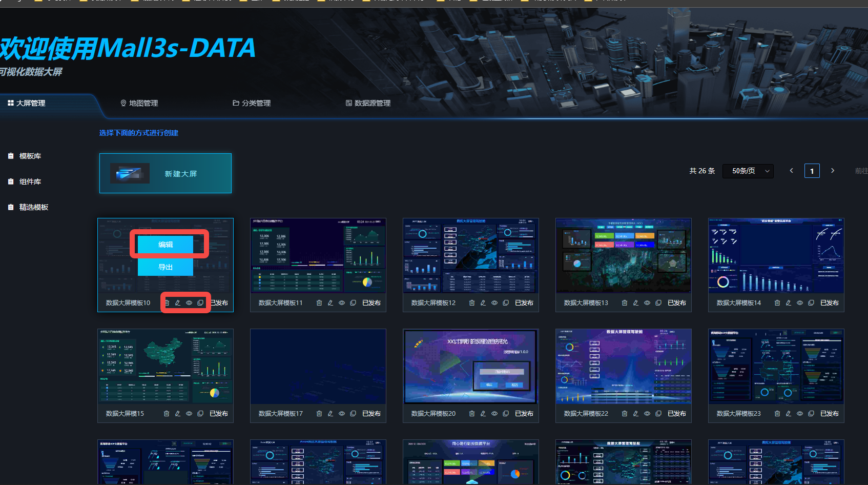Open 精选模板 in the sidebar

28,207
